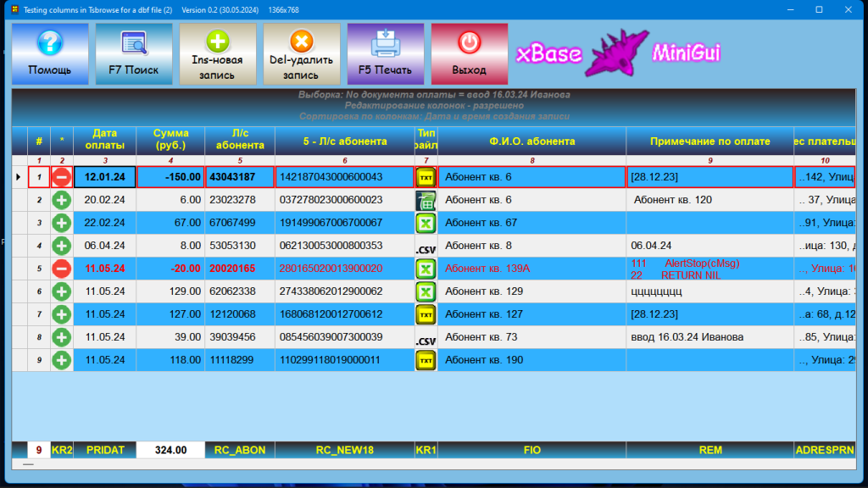868x488 pixels.
Task: Click amount cell 39.00
Action: tap(170, 337)
